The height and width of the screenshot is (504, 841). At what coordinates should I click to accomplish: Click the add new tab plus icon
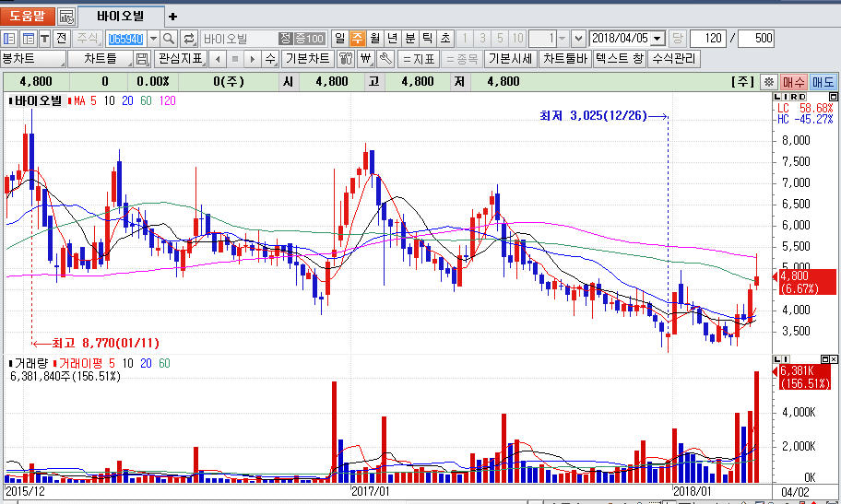(172, 17)
